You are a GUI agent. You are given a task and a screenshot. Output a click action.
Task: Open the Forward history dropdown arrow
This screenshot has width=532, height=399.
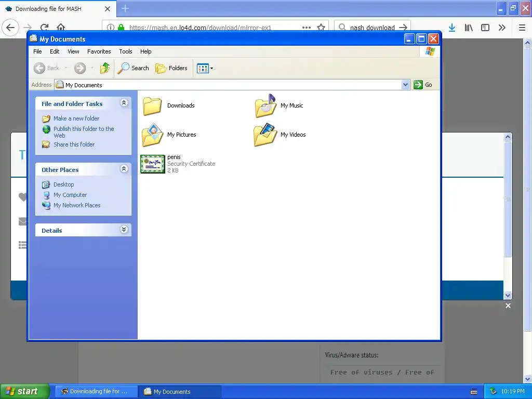click(x=92, y=68)
